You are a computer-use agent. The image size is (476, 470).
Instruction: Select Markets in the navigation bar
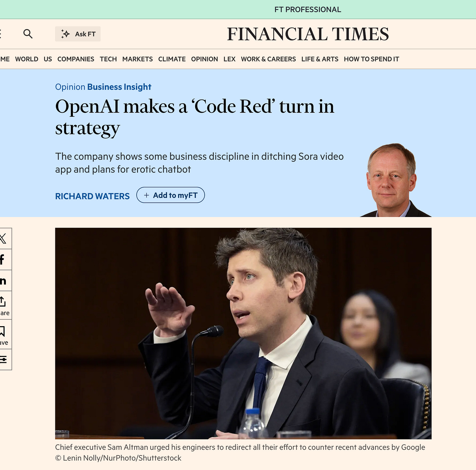tap(137, 59)
